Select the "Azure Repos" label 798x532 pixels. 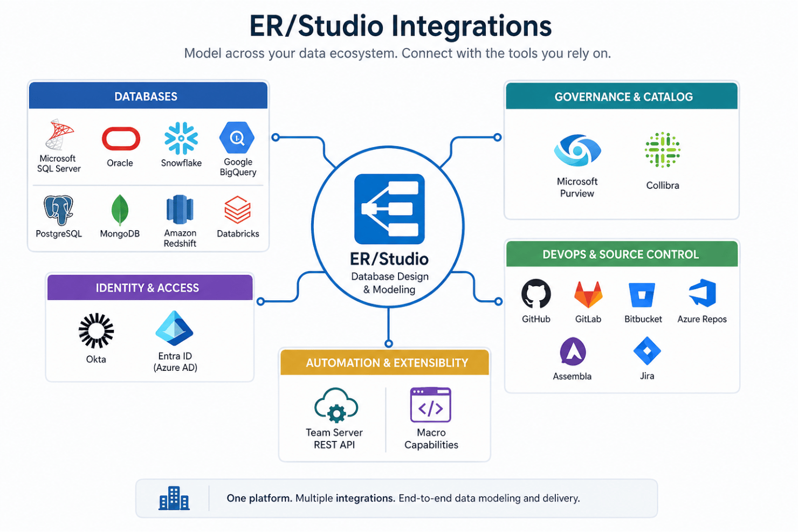(702, 319)
